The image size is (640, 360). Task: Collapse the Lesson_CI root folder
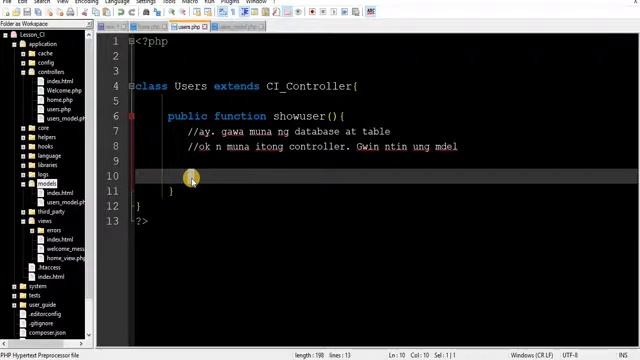(5, 35)
